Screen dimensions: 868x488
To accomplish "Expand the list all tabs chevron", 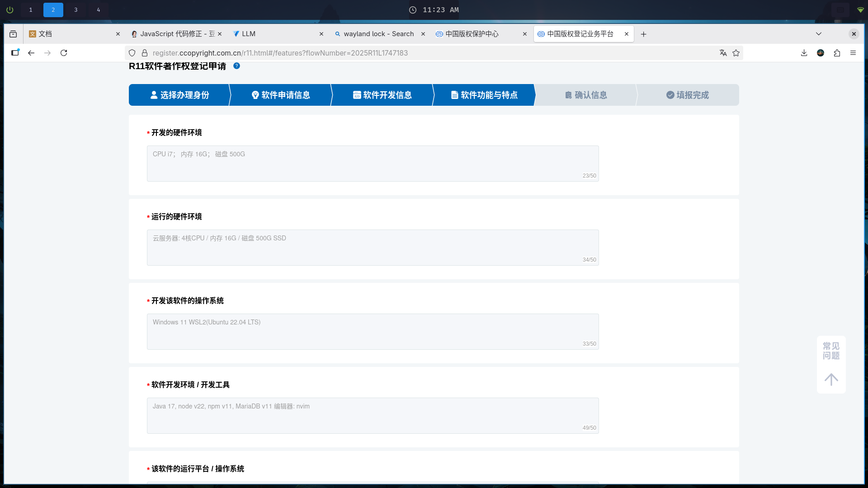I will coord(819,34).
